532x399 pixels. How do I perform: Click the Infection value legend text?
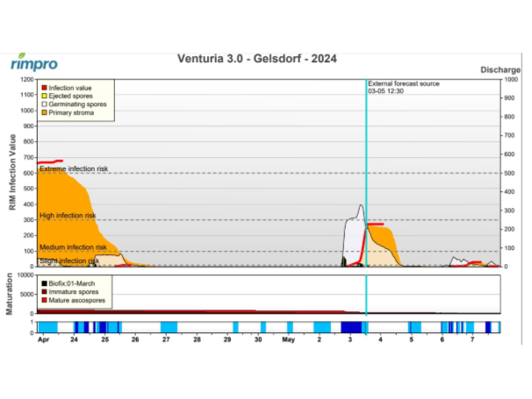click(x=70, y=88)
